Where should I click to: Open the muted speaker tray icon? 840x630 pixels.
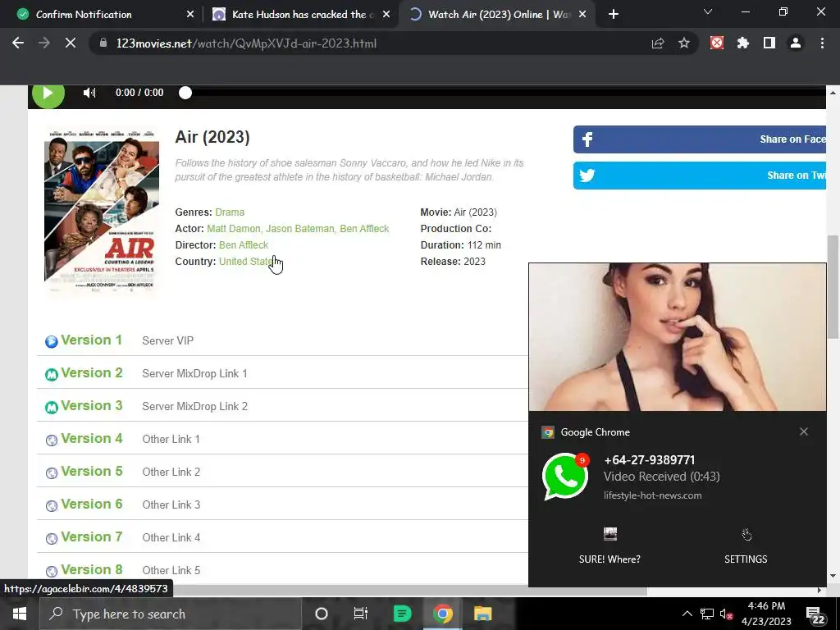click(727, 614)
